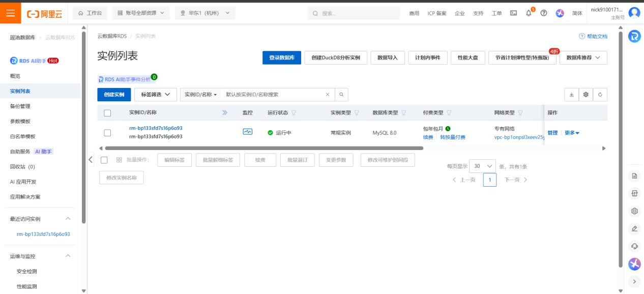Collapse the 最近访问实例 sidebar section

point(68,219)
